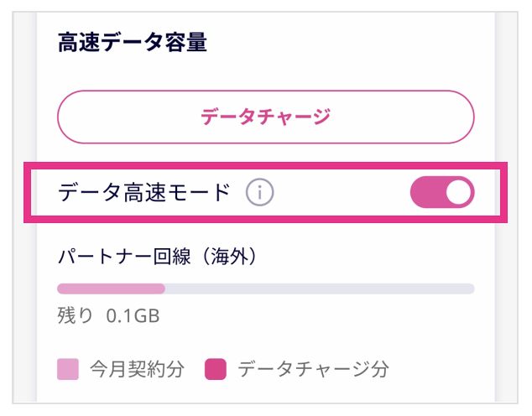This screenshot has height=416, width=532.
Task: Click the 今月契約分 legend label
Action: [137, 369]
